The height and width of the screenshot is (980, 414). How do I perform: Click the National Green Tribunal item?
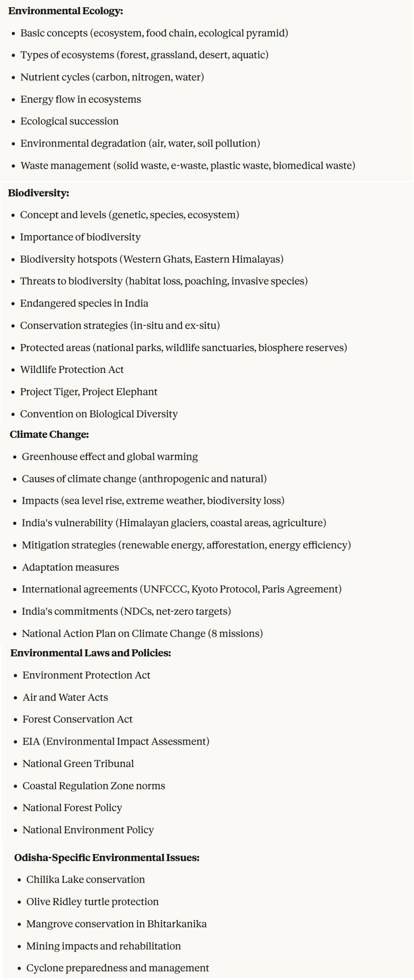tap(78, 764)
